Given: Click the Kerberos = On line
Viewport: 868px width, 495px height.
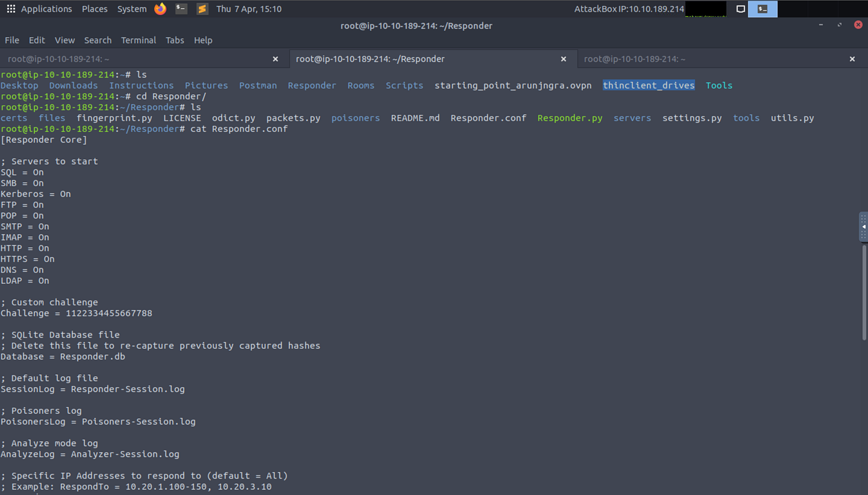Looking at the screenshot, I should 35,194.
